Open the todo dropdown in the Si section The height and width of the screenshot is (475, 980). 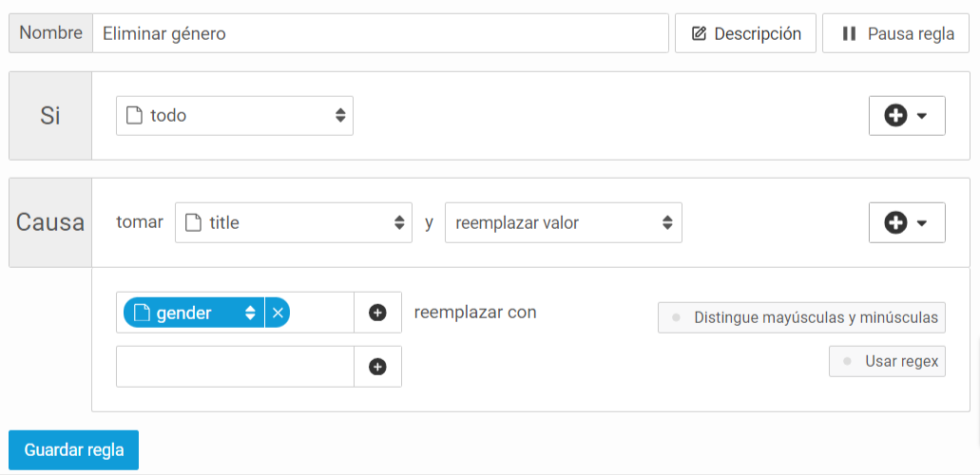pyautogui.click(x=235, y=116)
